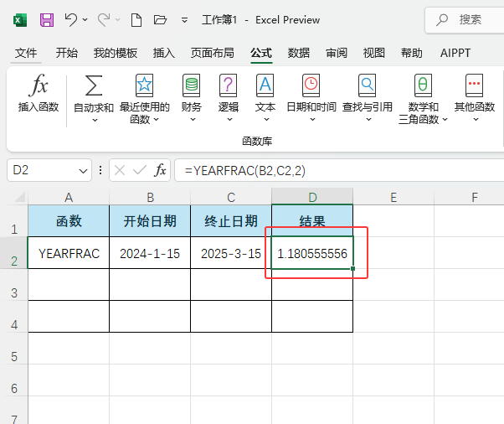Viewport: 504px width, 424px height.
Task: Undo the last action
Action: 70,20
